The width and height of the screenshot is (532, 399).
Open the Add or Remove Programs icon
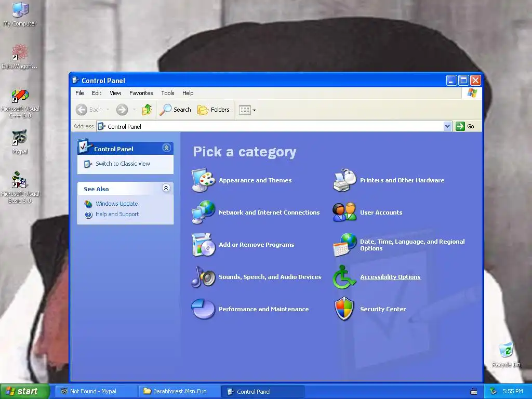(203, 245)
